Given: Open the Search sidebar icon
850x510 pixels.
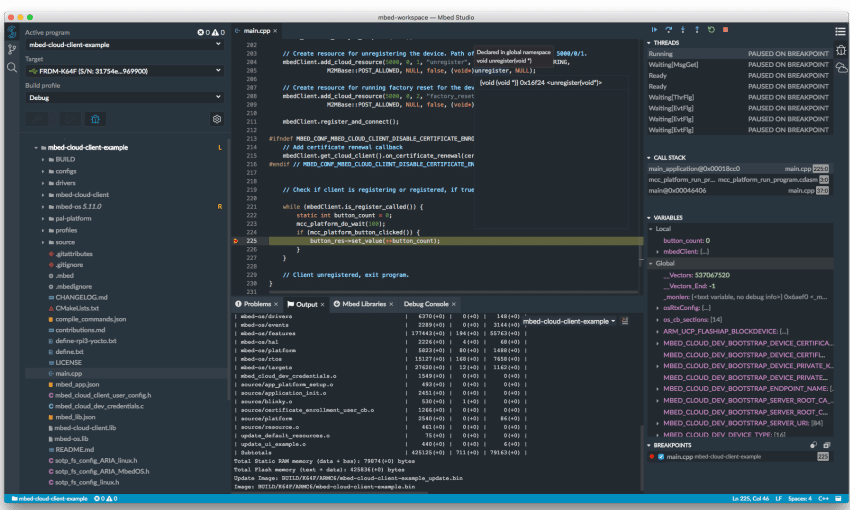Looking at the screenshot, I should 12,67.
